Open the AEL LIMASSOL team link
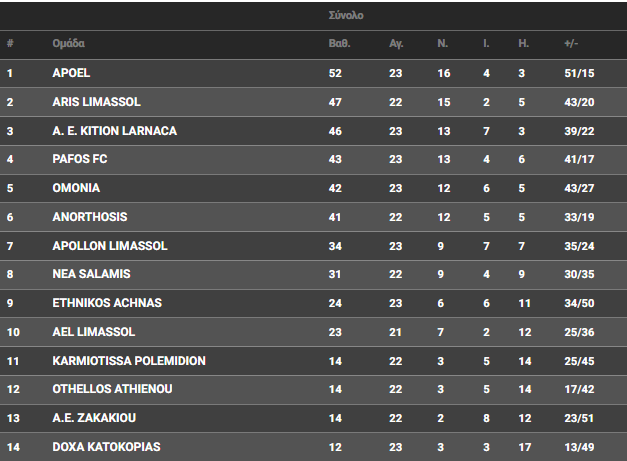Image resolution: width=627 pixels, height=461 pixels. tap(94, 332)
